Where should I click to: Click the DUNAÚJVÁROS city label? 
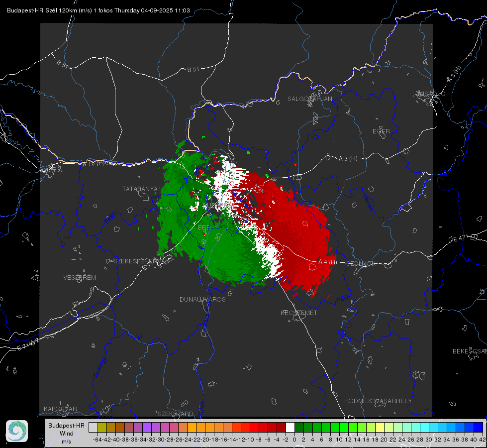(x=202, y=299)
